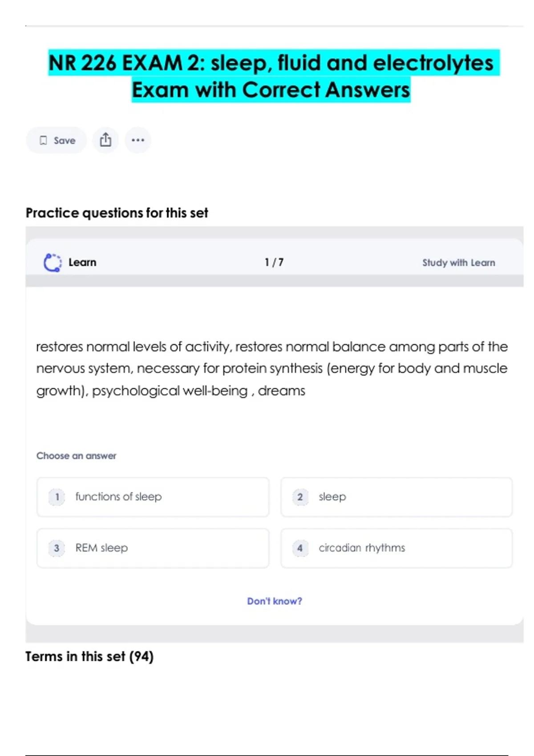This screenshot has width=534, height=756.
Task: Click the number 4 answer badge
Action: coord(300,548)
